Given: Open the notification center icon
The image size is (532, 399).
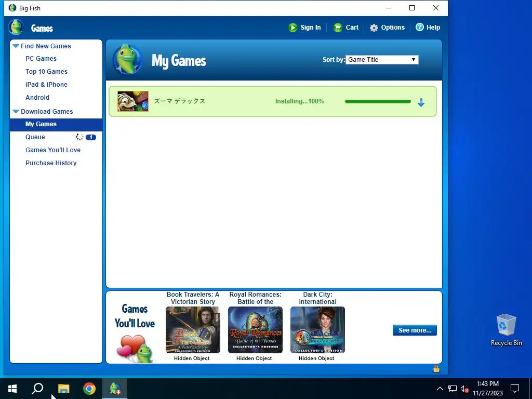Looking at the screenshot, I should (x=515, y=389).
